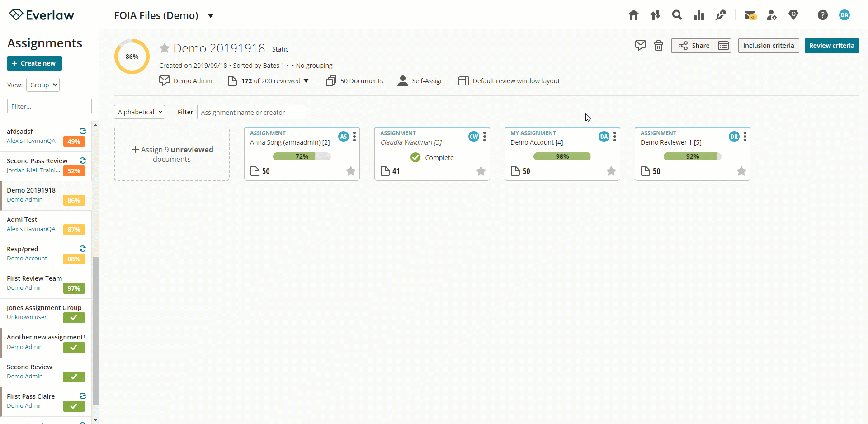Select afdsadsf assignment in sidebar

click(46, 137)
